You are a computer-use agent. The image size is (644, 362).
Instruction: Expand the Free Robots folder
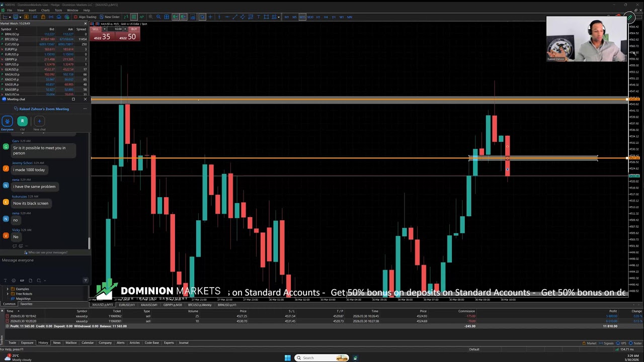tap(8, 294)
